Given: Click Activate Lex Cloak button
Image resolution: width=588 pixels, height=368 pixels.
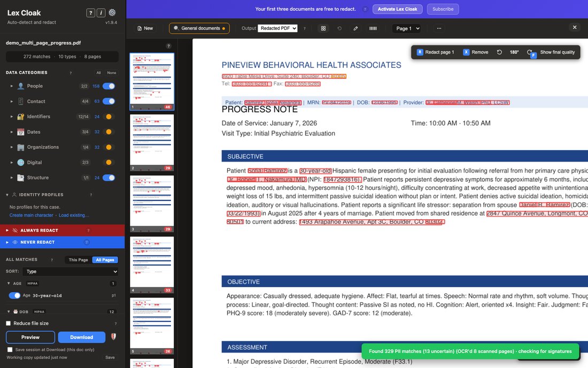Looking at the screenshot, I should click(x=398, y=9).
